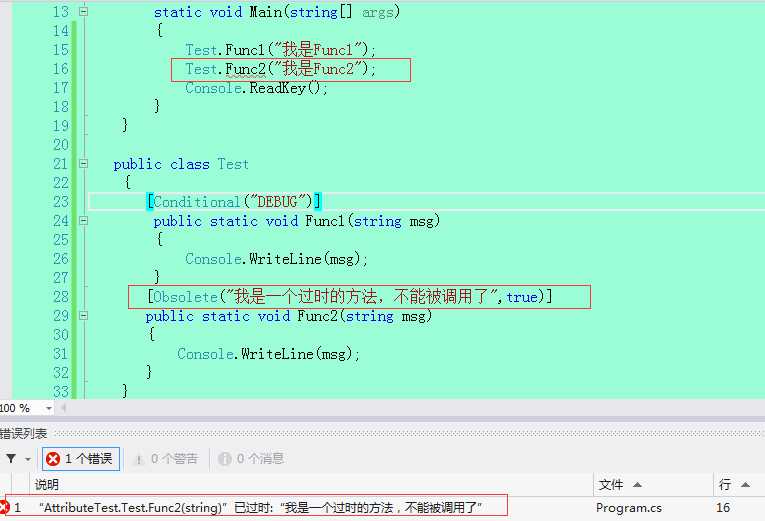This screenshot has height=521, width=765.
Task: Toggle the 0 个消息 messages filter
Action: click(251, 459)
